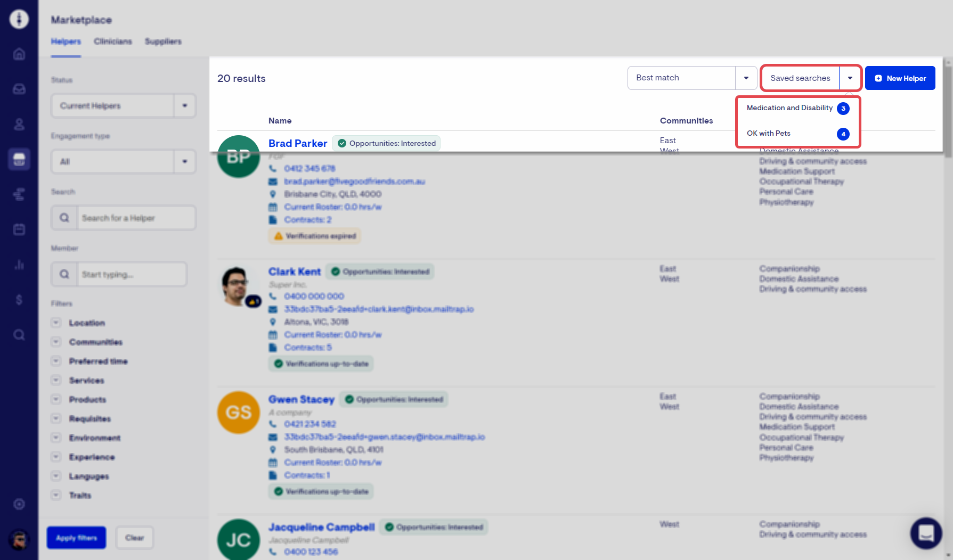Switch to the Clinicians tab

point(112,42)
